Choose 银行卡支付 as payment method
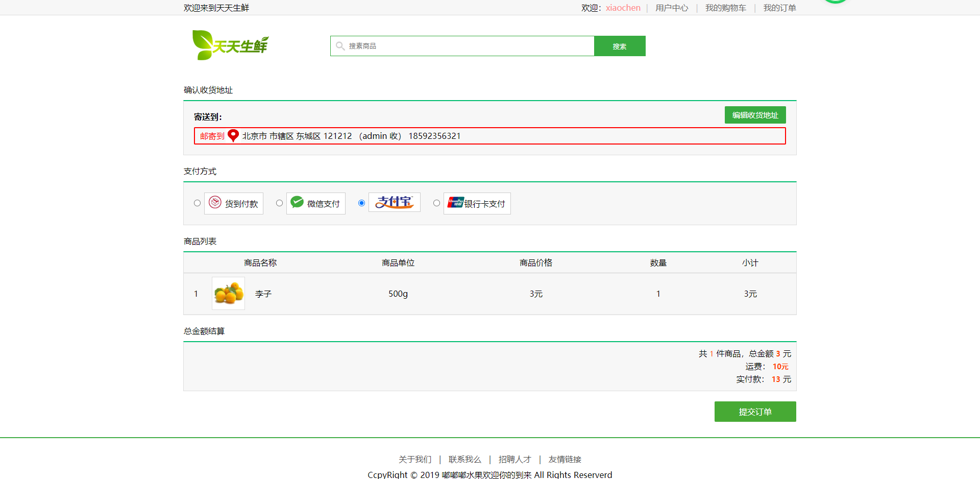 [436, 203]
